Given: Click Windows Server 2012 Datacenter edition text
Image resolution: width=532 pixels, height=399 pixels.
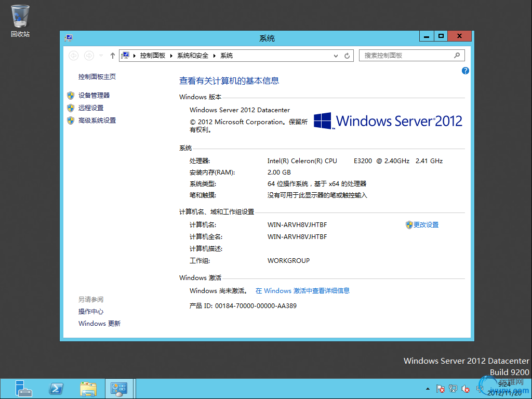Looking at the screenshot, I should 240,110.
